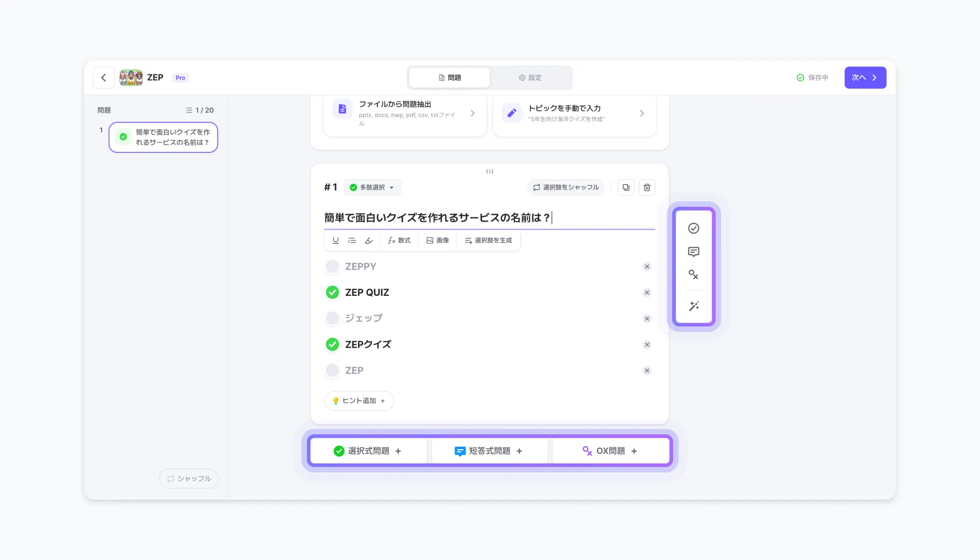Viewport: 980px width, 560px height.
Task: Click the highlighter pen formatting icon
Action: pyautogui.click(x=369, y=240)
